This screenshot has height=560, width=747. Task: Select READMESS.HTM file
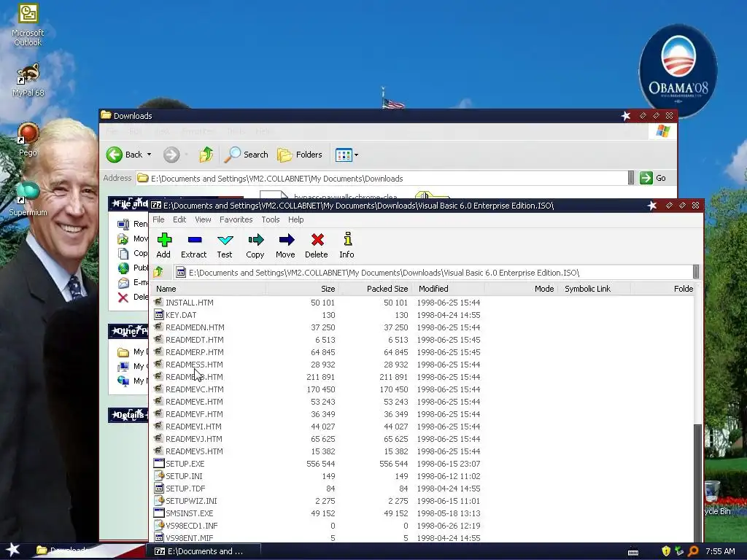194,365
